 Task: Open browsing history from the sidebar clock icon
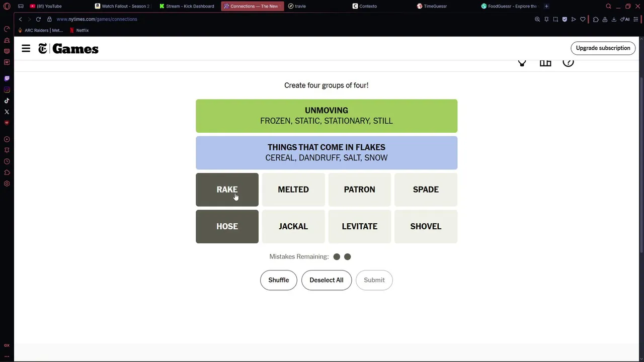point(7,161)
